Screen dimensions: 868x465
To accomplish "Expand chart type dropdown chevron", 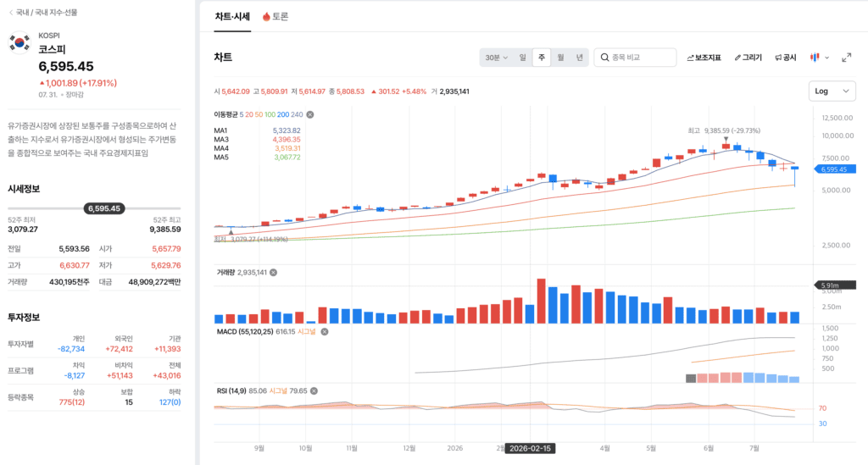I will tap(827, 58).
